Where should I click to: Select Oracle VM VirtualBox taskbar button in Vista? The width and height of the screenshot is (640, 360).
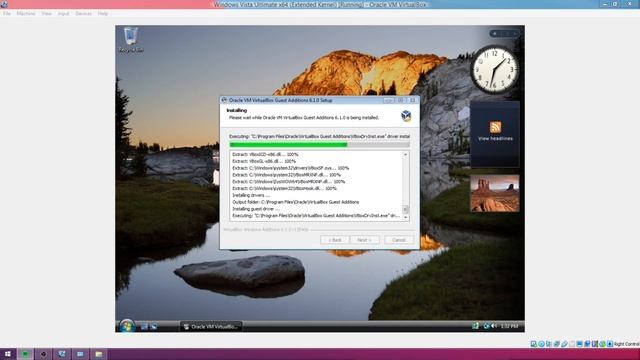tap(211, 327)
